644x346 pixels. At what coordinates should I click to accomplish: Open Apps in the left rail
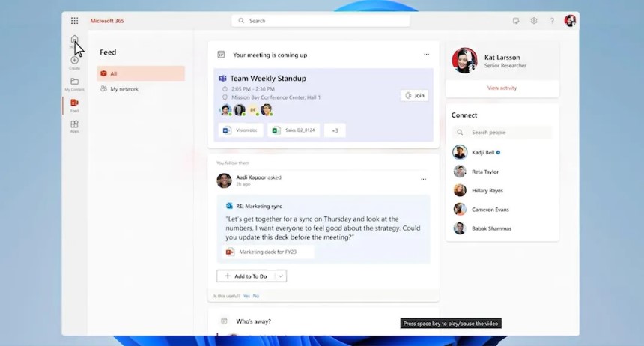74,126
